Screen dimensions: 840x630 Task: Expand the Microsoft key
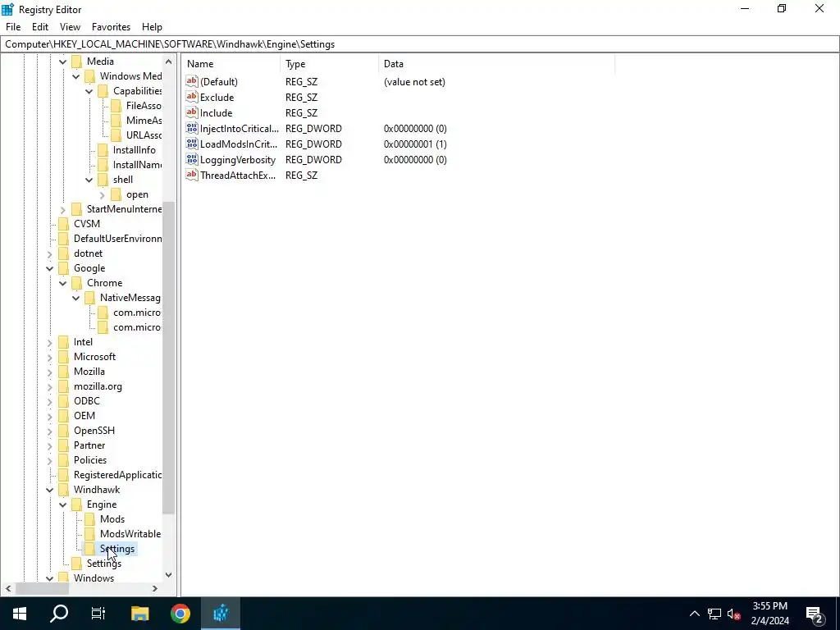pyautogui.click(x=50, y=358)
